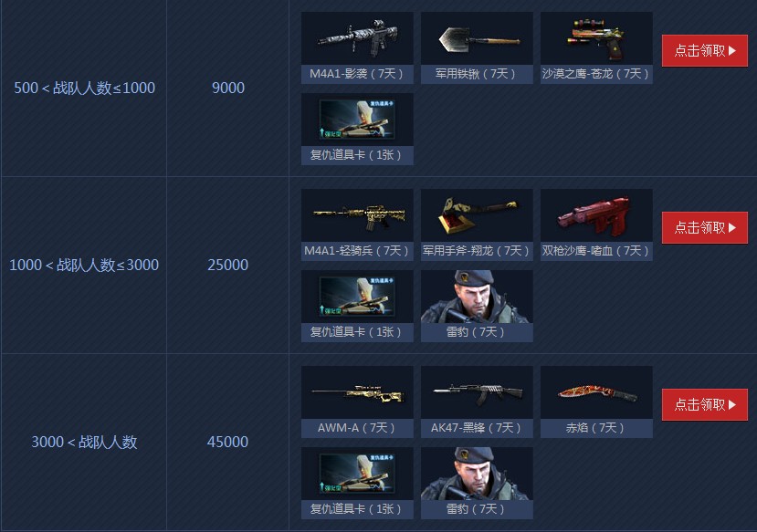Click 雷豹 character portrait in 45000 tier
757x532 pixels.
coord(477,474)
